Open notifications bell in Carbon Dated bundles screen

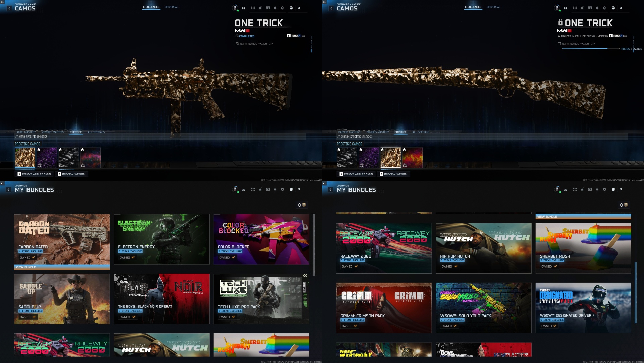point(275,189)
